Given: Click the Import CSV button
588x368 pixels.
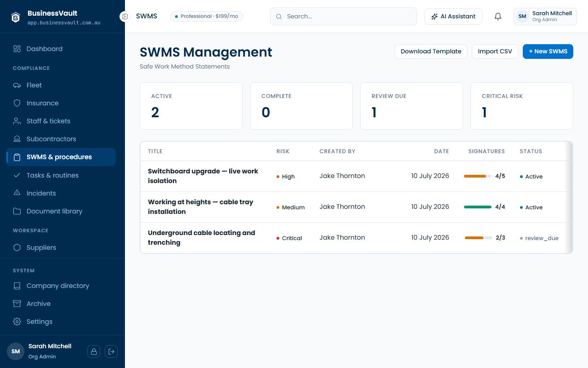Looking at the screenshot, I should [495, 52].
